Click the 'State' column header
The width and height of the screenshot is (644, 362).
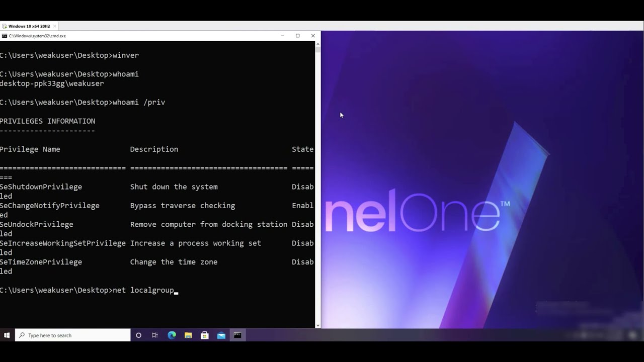coord(302,149)
